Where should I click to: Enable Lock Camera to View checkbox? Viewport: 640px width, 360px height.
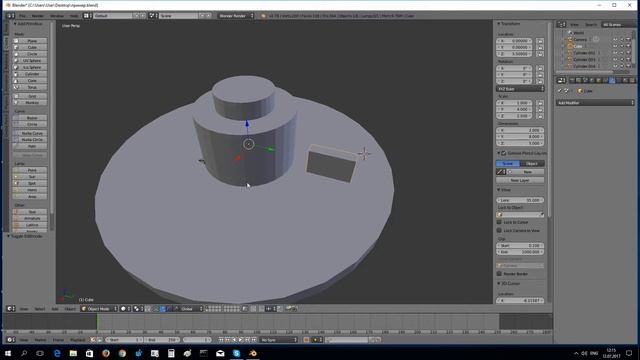[x=499, y=231]
